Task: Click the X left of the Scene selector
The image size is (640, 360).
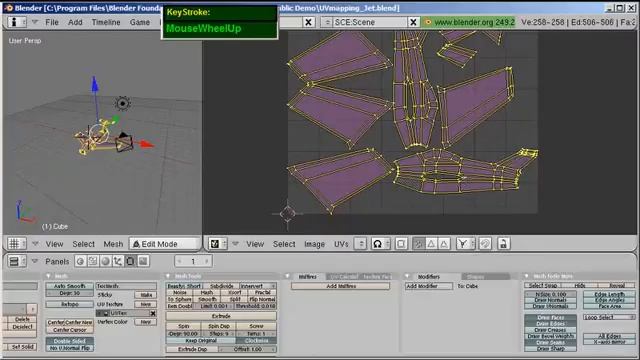Action: (x=309, y=22)
